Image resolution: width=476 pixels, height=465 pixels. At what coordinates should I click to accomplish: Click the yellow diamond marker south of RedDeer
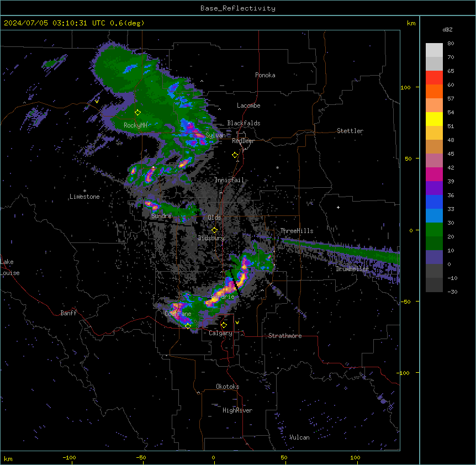tap(235, 155)
